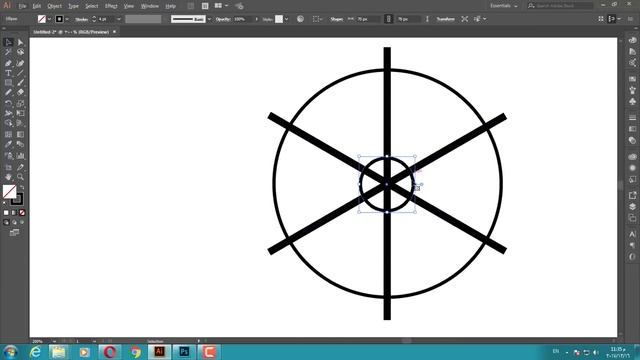Screen dimensions: 640x360
Task: Select the Gradient tool
Action: pos(20,135)
